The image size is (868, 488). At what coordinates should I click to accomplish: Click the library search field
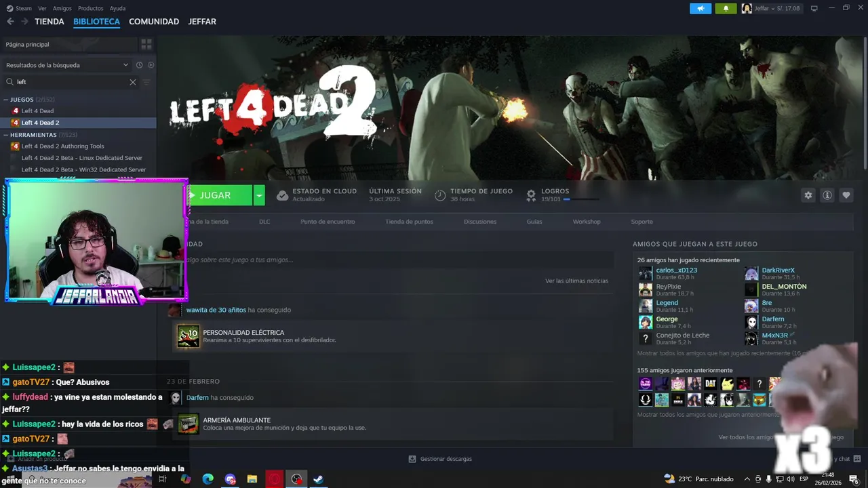pos(71,82)
